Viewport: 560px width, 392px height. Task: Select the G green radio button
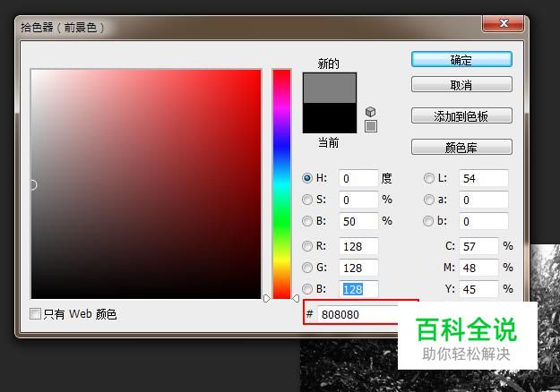click(307, 268)
